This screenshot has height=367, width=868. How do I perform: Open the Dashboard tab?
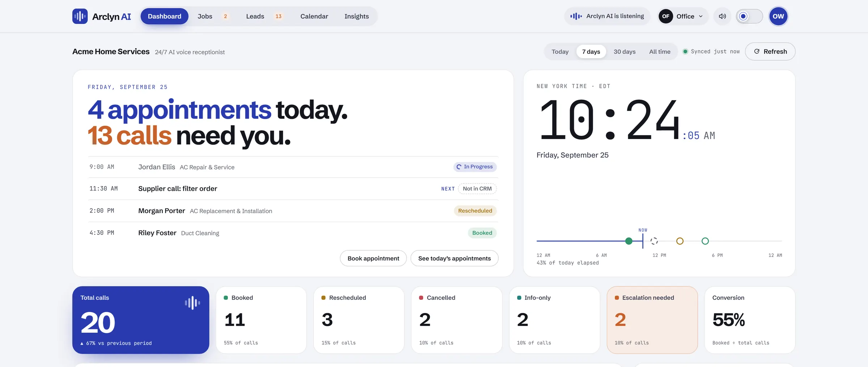pos(165,16)
